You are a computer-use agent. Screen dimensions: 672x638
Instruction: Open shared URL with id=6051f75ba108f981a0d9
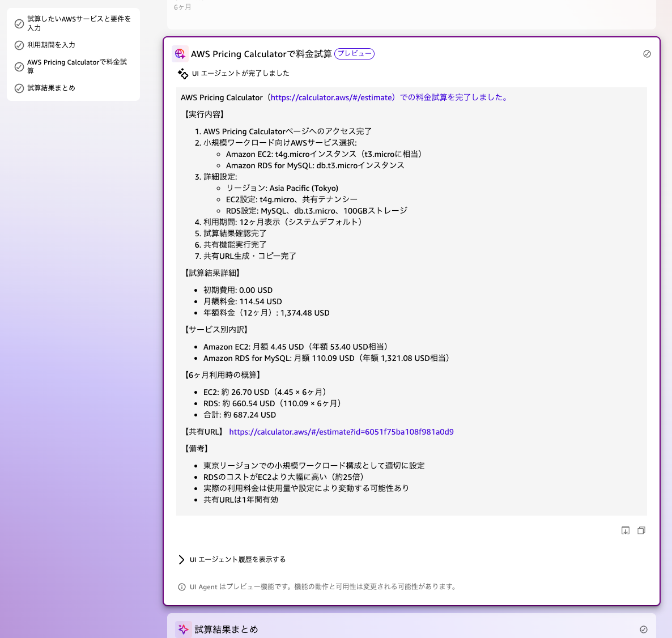341,432
